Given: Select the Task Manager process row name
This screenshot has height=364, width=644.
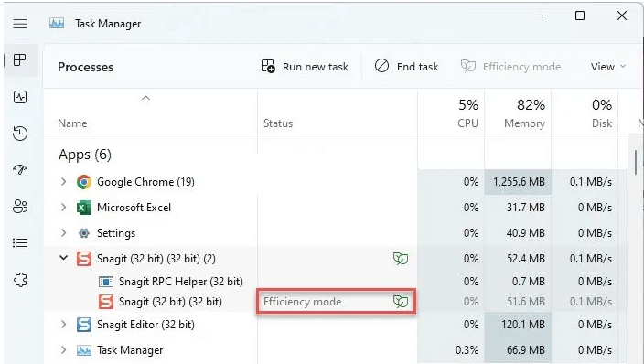Looking at the screenshot, I should click(x=130, y=350).
